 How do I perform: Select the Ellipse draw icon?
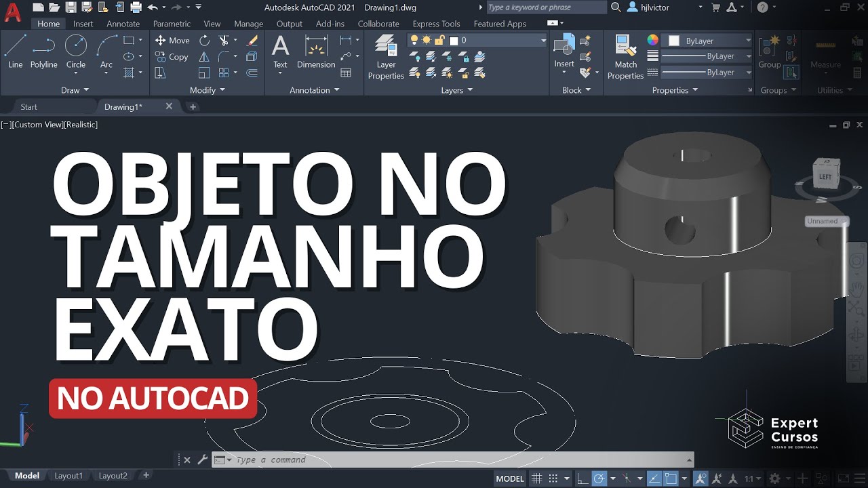(129, 56)
